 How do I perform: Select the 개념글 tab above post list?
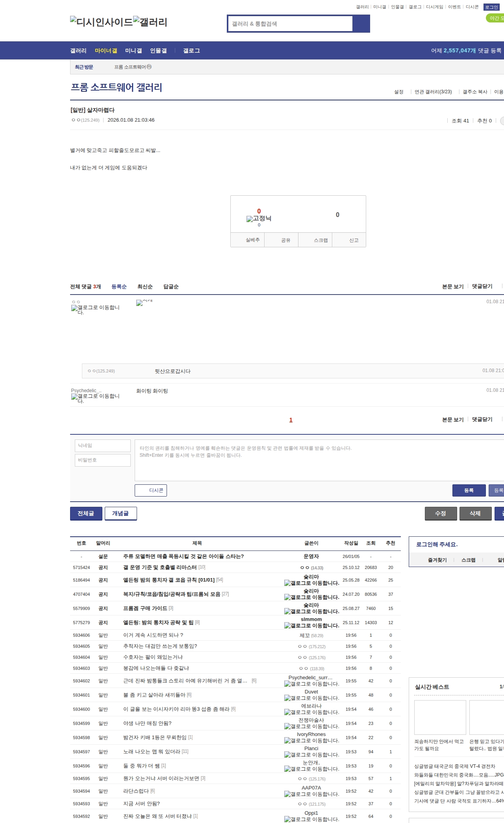pos(120,513)
